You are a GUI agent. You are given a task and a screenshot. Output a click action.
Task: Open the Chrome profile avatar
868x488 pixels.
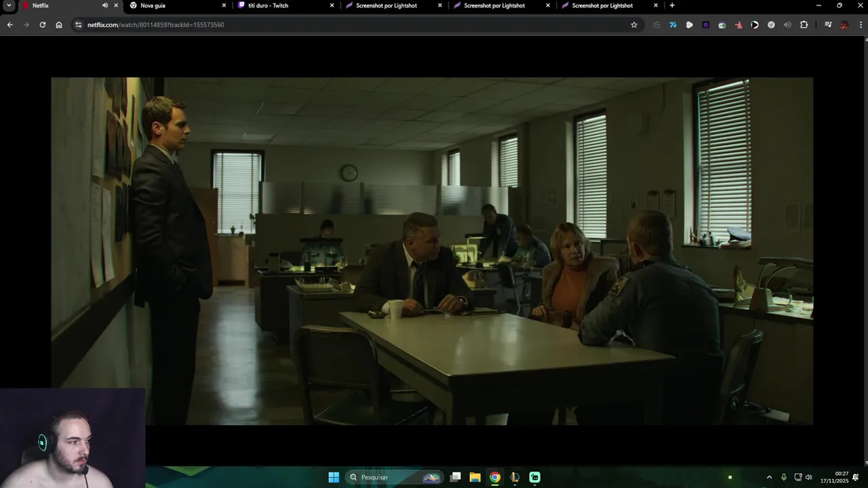pos(844,24)
